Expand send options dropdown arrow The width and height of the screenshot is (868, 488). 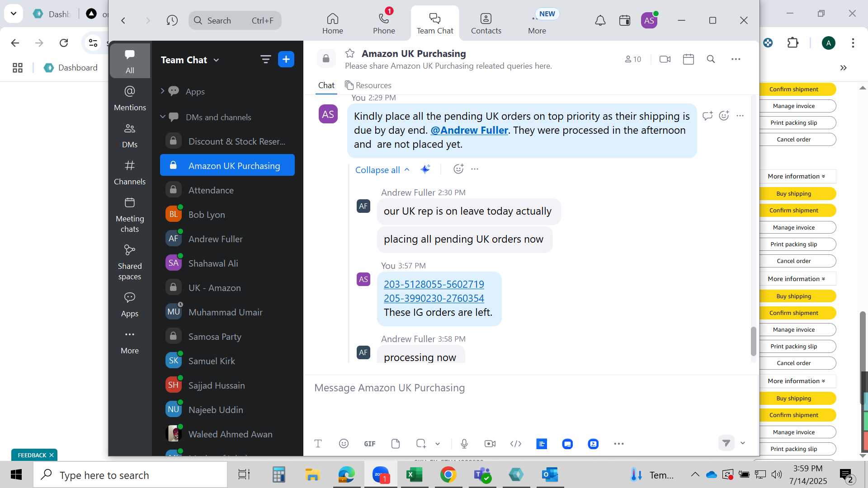click(743, 443)
